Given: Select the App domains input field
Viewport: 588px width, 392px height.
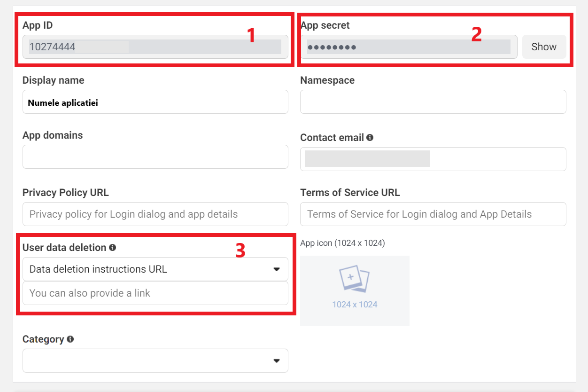Looking at the screenshot, I should tap(155, 157).
